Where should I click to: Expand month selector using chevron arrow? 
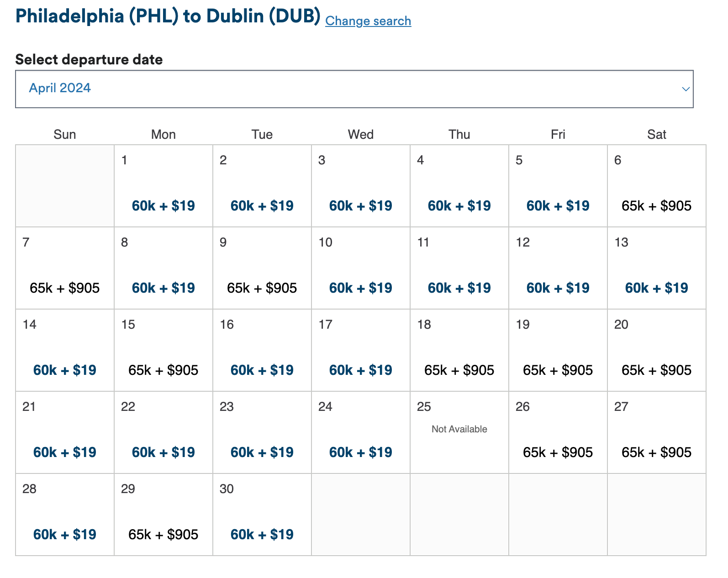point(685,89)
